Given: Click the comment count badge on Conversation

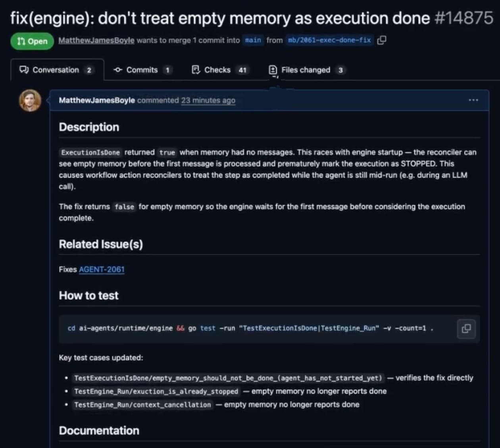Looking at the screenshot, I should pos(90,70).
